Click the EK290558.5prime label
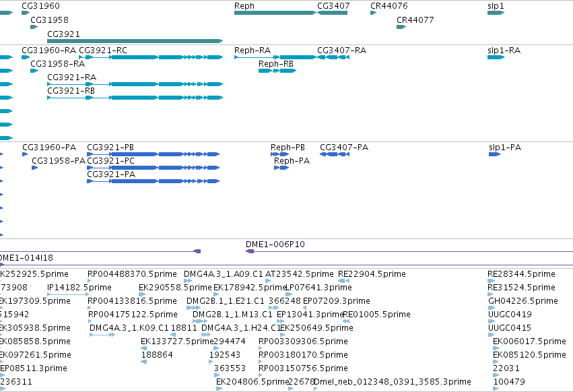 point(175,288)
